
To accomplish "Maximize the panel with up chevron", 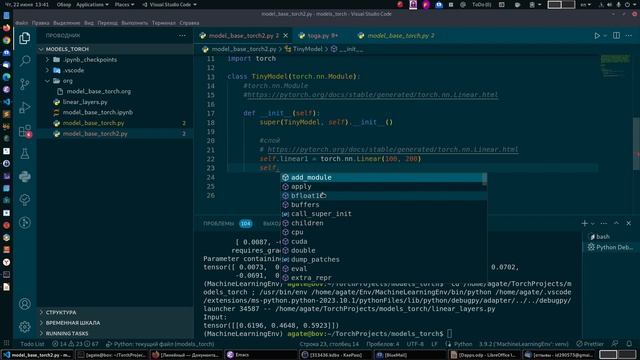I will [x=616, y=223].
